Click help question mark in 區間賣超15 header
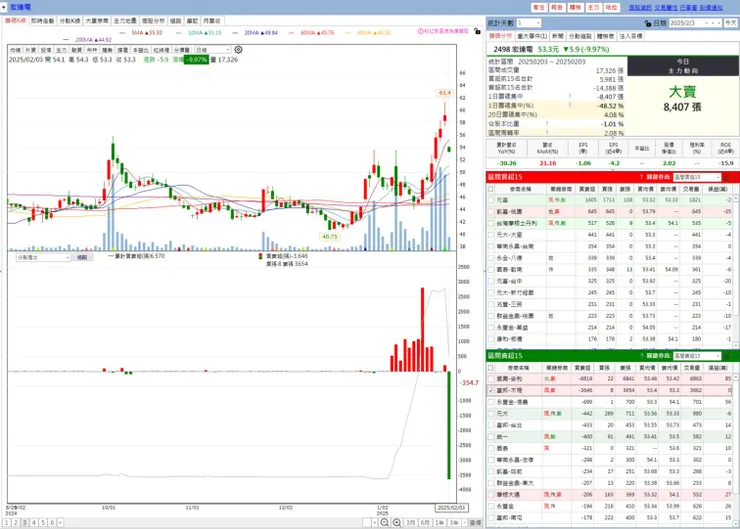740x529 pixels. coord(641,356)
